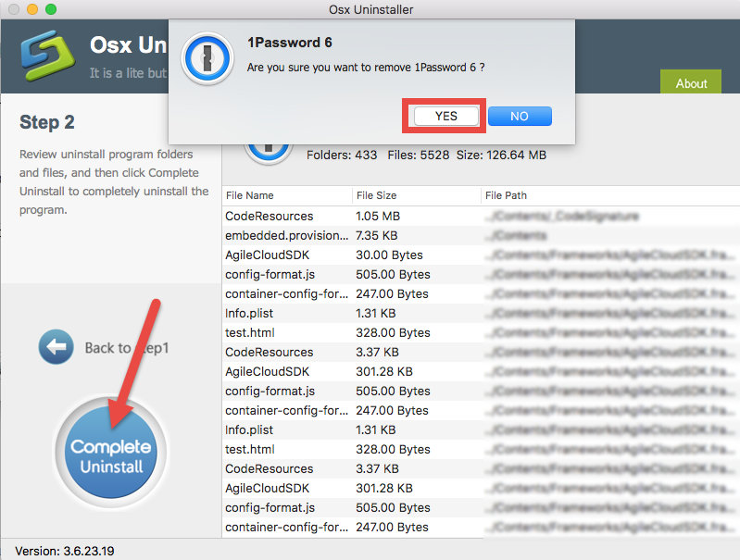740x560 pixels.
Task: Click the Step 2 heading
Action: [47, 122]
